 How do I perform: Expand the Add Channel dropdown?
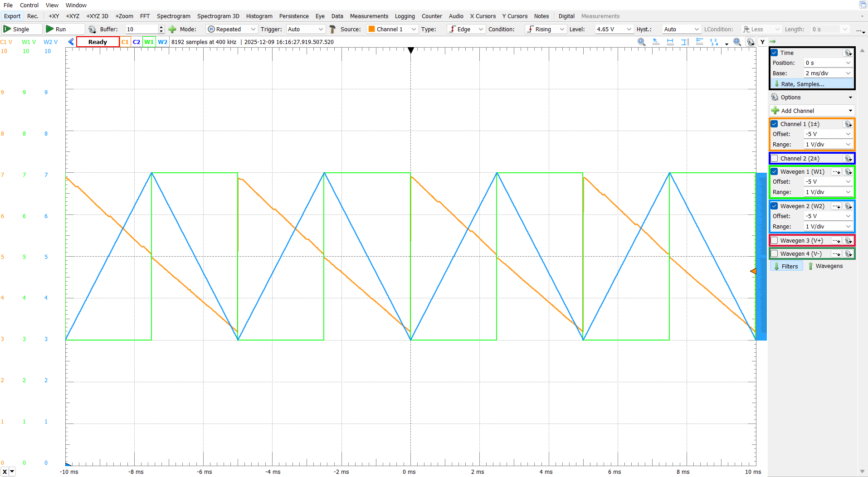850,111
